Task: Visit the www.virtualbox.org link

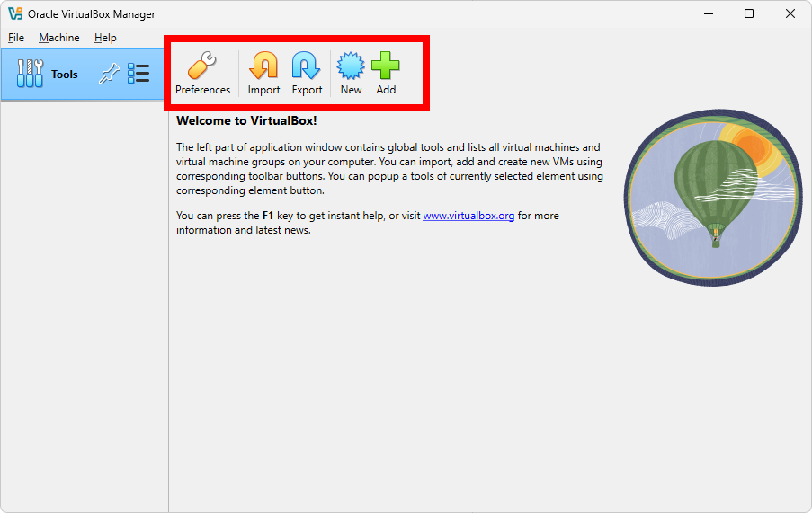Action: (468, 216)
